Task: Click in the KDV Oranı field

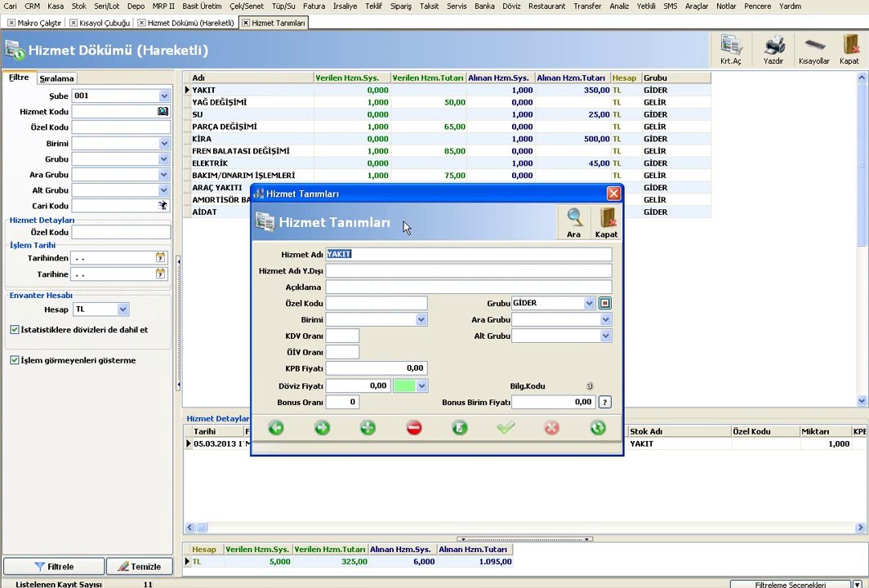Action: 342,336
